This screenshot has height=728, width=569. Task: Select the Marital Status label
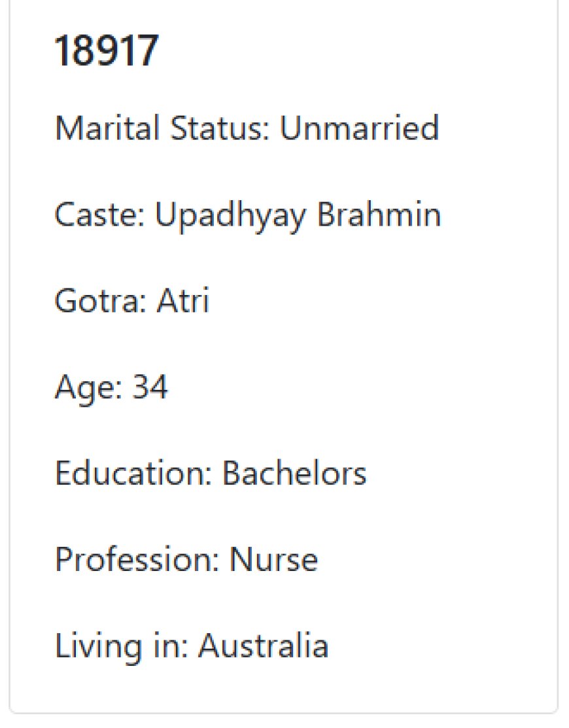[162, 128]
